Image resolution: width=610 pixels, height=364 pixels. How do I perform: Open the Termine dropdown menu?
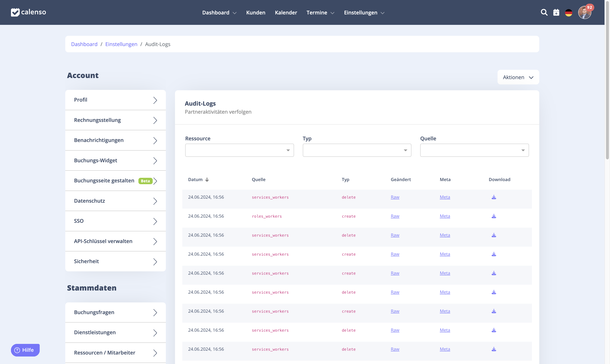coord(320,12)
